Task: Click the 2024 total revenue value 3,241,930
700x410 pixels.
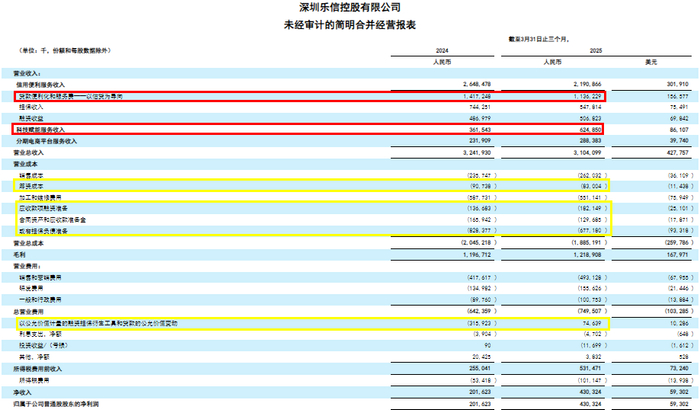Action: pos(477,153)
